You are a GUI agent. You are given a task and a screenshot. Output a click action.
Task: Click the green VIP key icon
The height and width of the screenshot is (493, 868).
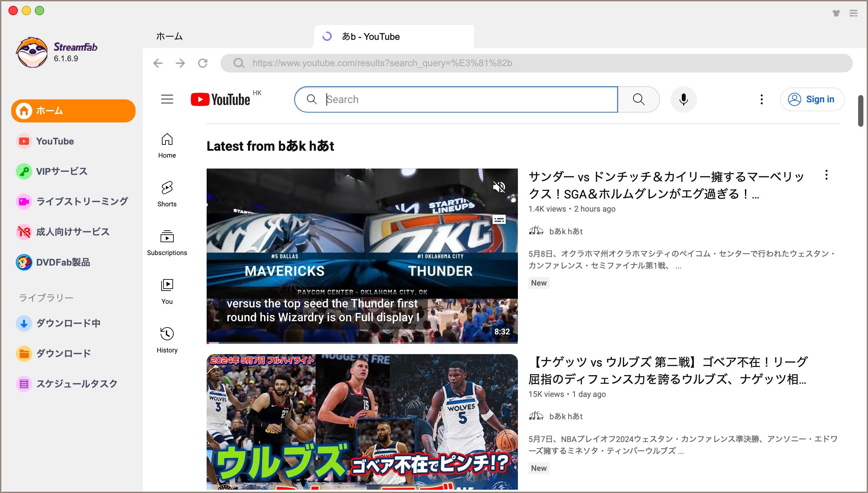(x=24, y=171)
